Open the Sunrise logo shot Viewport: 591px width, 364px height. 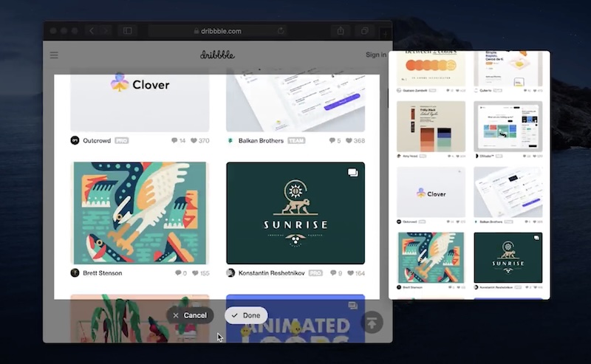[x=295, y=213]
